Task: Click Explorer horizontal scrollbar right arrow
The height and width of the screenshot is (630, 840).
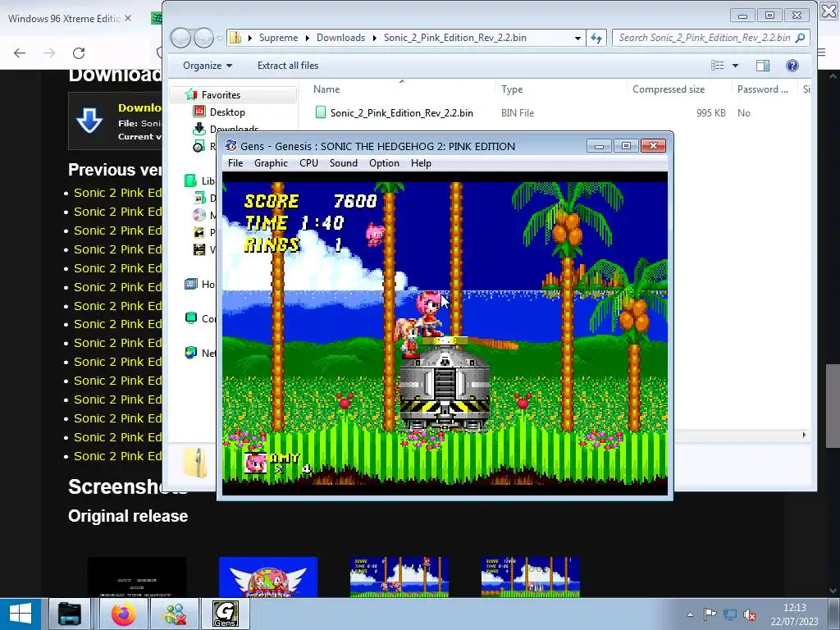Action: click(x=804, y=435)
